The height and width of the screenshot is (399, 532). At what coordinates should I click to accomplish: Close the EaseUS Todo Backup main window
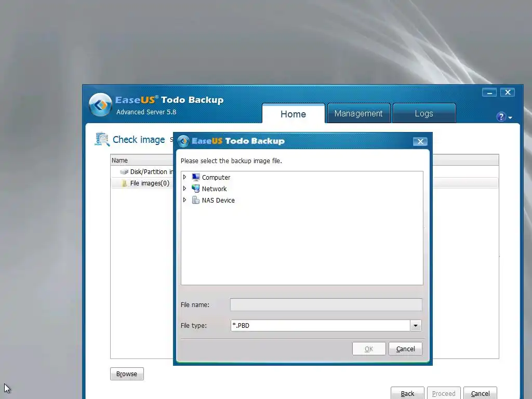point(508,92)
